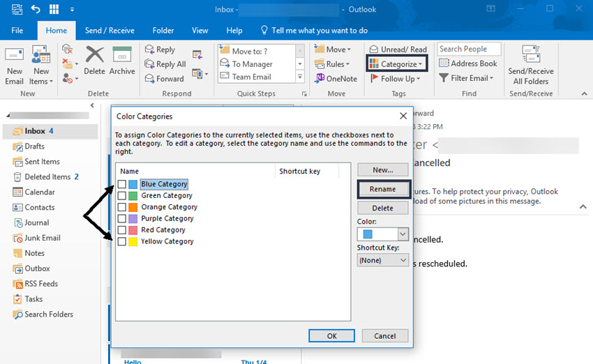Click the Name column header
Screen dimensions: 593x364
[x=129, y=172]
